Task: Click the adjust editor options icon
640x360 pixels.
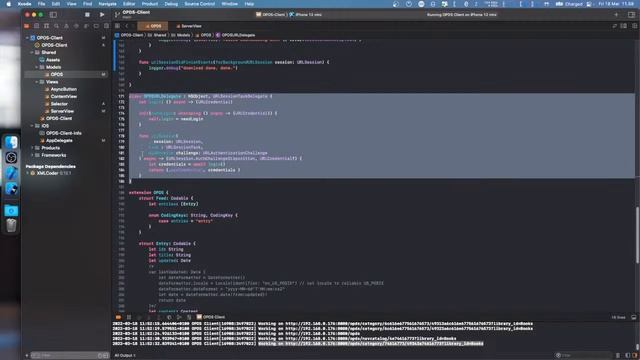Action: click(623, 26)
